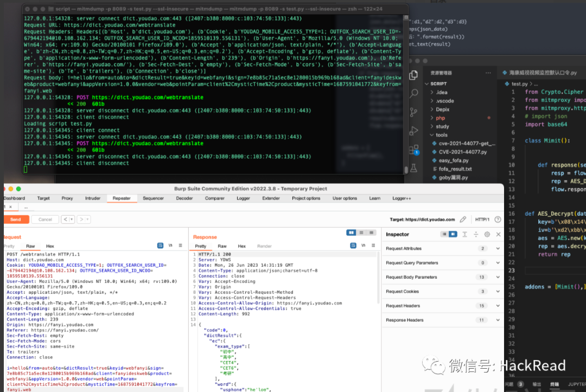
Task: Switch to Burp Logger++ tab
Action: 402,198
